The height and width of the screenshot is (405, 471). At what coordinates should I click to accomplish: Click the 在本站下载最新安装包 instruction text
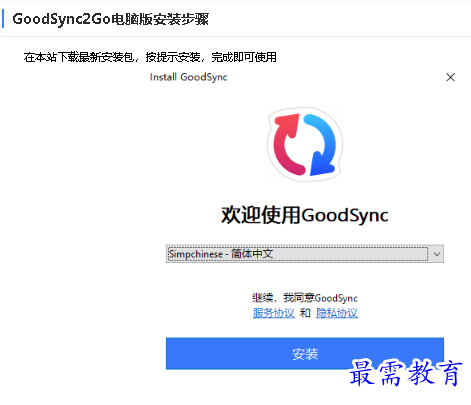tap(150, 57)
